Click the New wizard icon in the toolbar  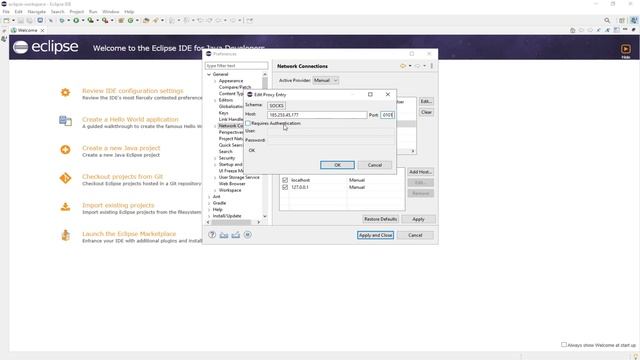coord(7,20)
